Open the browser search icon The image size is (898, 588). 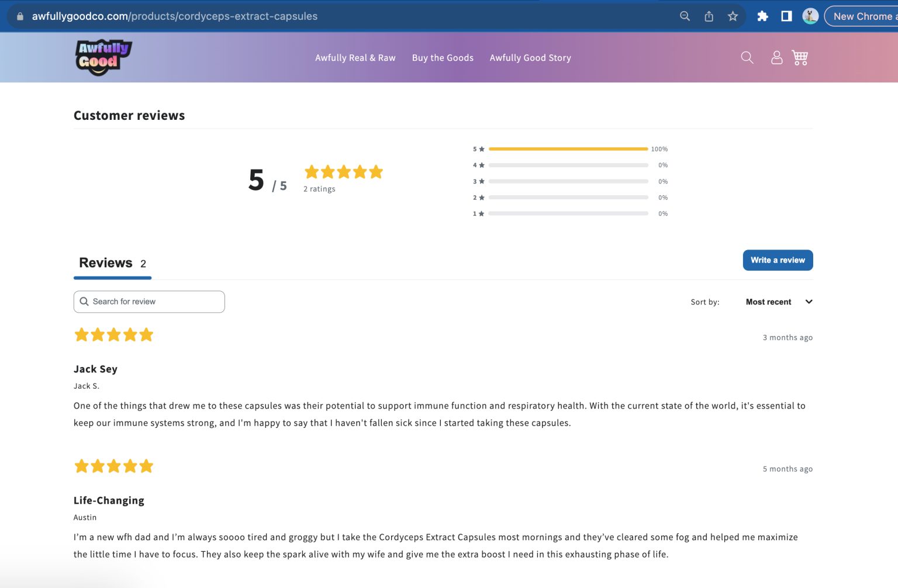pos(684,16)
